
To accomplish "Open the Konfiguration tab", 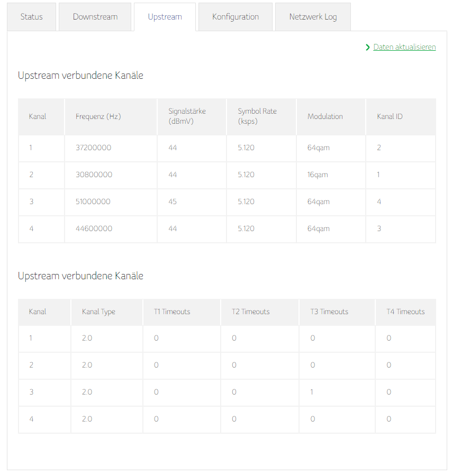I will point(236,17).
